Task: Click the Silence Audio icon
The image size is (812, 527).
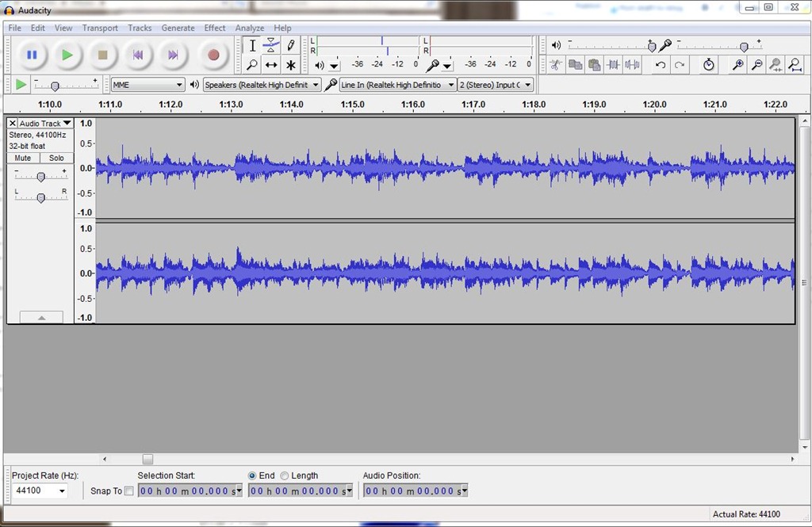Action: pyautogui.click(x=632, y=65)
